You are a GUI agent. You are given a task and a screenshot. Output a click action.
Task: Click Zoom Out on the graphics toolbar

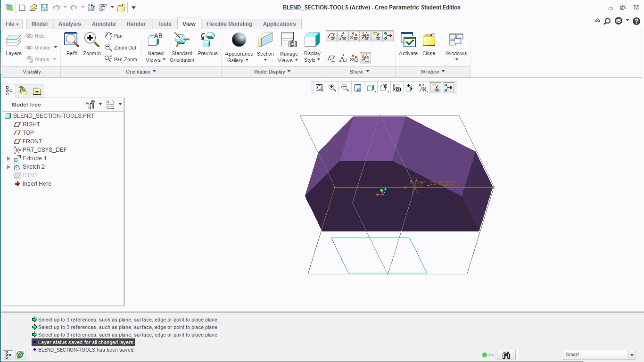[345, 88]
